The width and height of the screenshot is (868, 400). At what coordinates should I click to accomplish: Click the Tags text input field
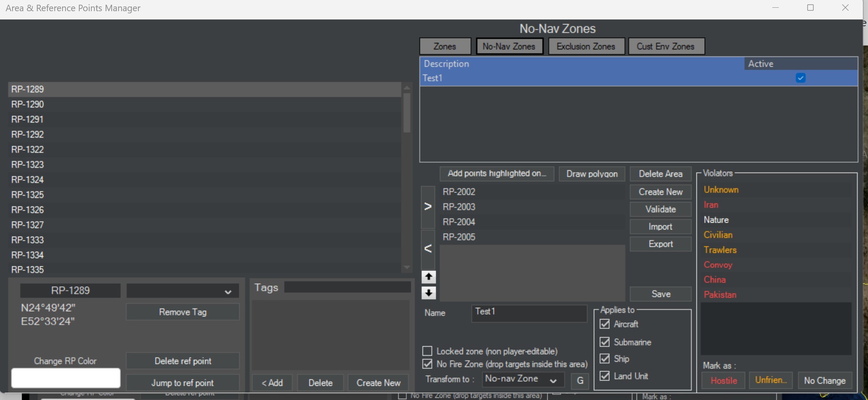pos(347,287)
